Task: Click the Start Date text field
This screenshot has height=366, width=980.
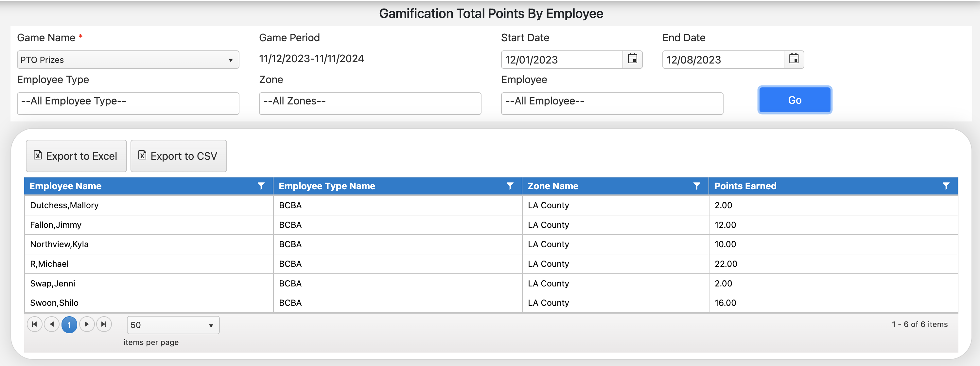Action: [x=562, y=60]
